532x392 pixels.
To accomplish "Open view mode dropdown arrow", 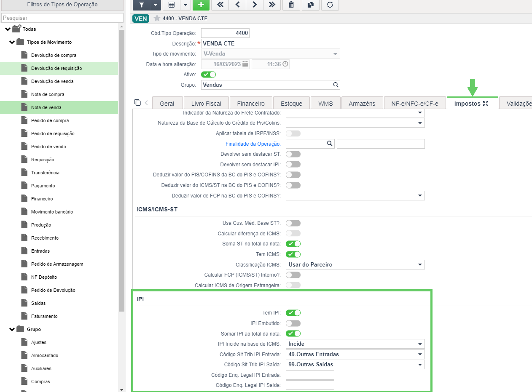I will (x=185, y=5).
